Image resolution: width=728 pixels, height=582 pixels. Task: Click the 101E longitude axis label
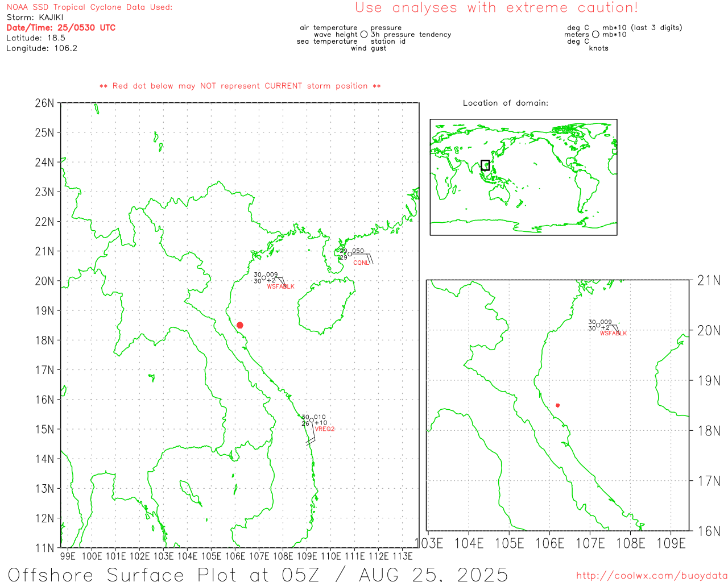(115, 556)
